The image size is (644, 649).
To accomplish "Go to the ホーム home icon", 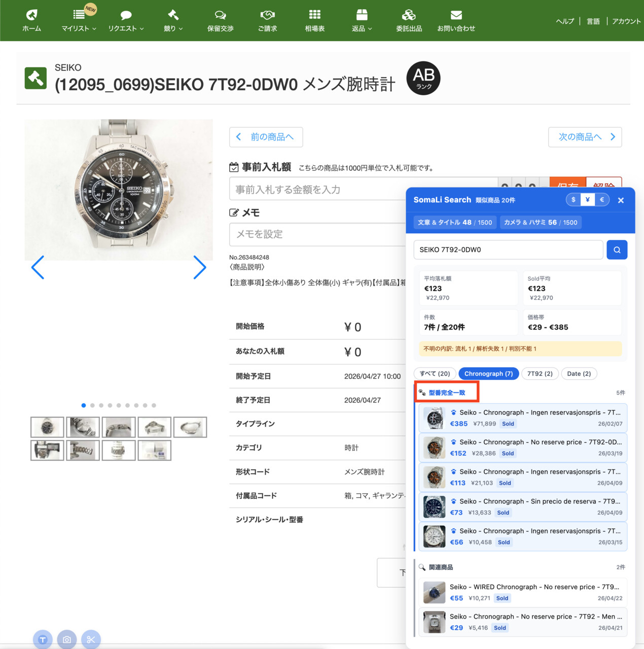I will pos(31,20).
